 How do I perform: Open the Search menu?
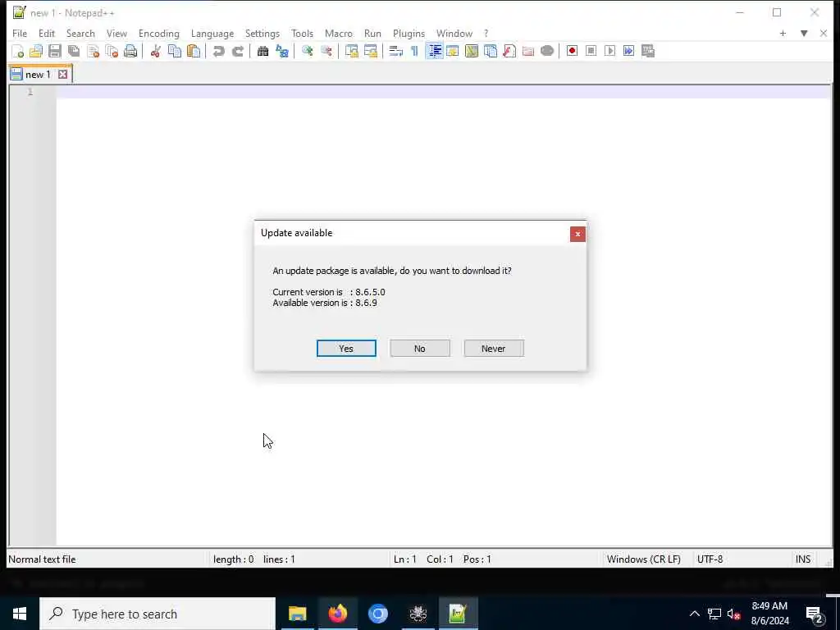click(x=80, y=33)
